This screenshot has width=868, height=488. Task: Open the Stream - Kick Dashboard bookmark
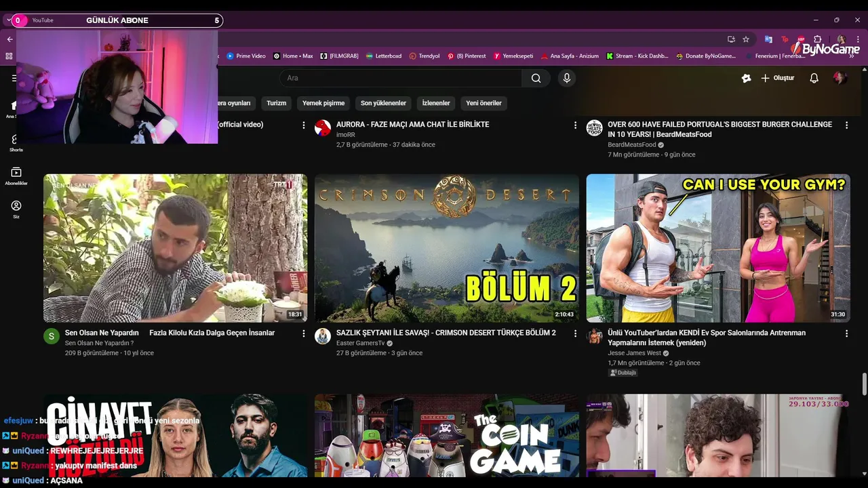pyautogui.click(x=637, y=56)
